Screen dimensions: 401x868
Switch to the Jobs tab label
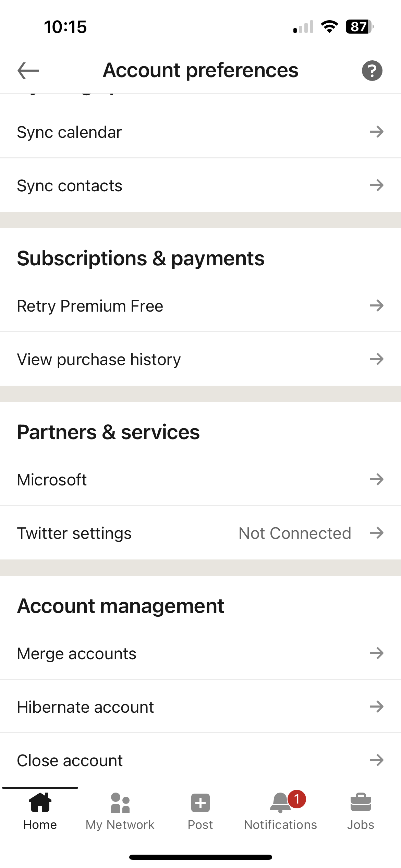click(x=361, y=824)
